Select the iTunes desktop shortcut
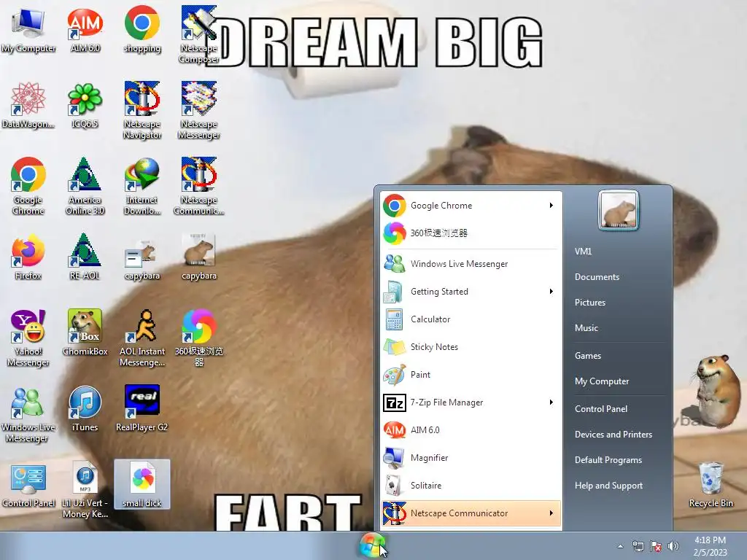This screenshot has height=560, width=747. pos(85,408)
